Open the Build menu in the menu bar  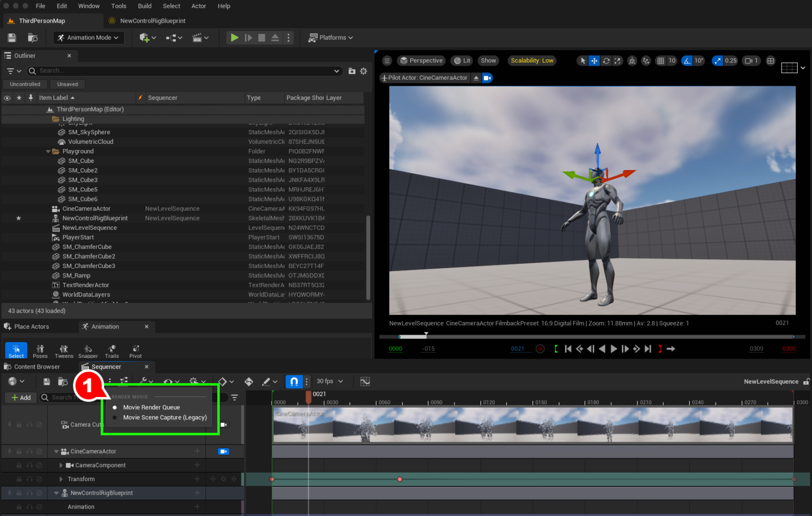point(144,6)
